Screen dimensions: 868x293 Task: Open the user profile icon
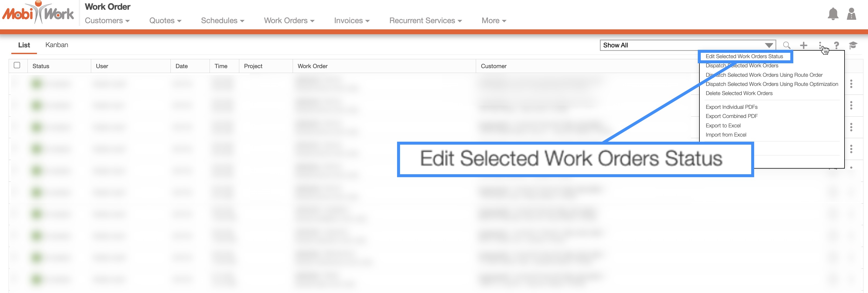point(851,14)
